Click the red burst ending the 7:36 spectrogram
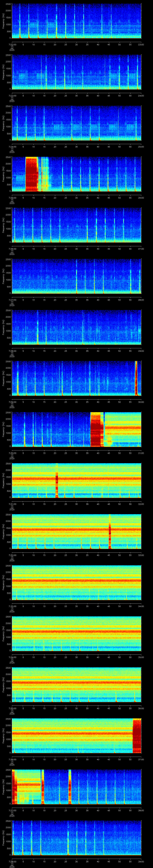Viewport: 153px width, 868px height. 137,736
